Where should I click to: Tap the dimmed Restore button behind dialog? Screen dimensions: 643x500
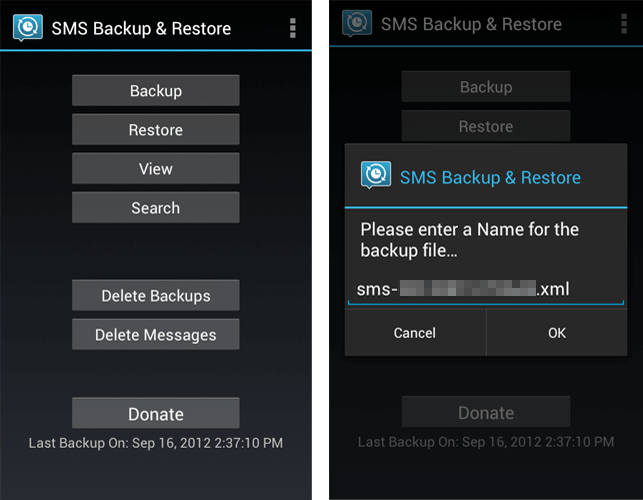486,126
